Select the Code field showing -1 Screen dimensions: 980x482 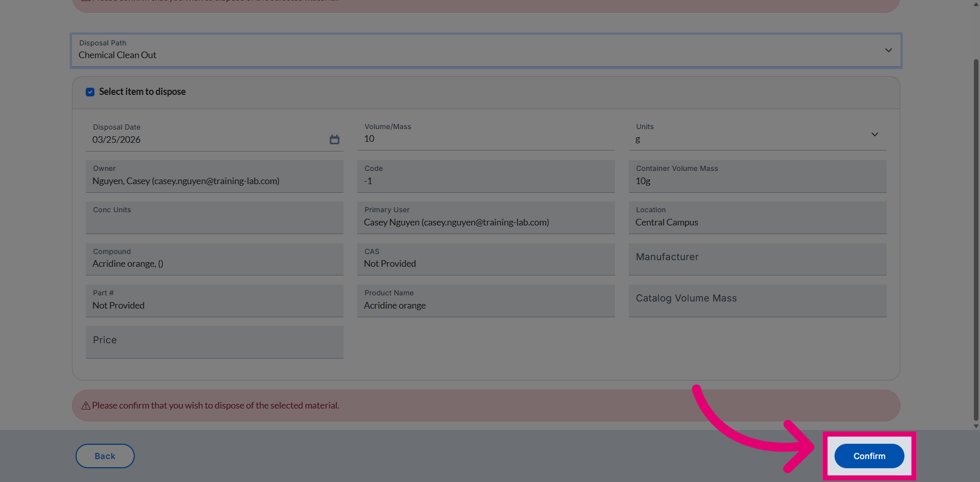coord(486,176)
